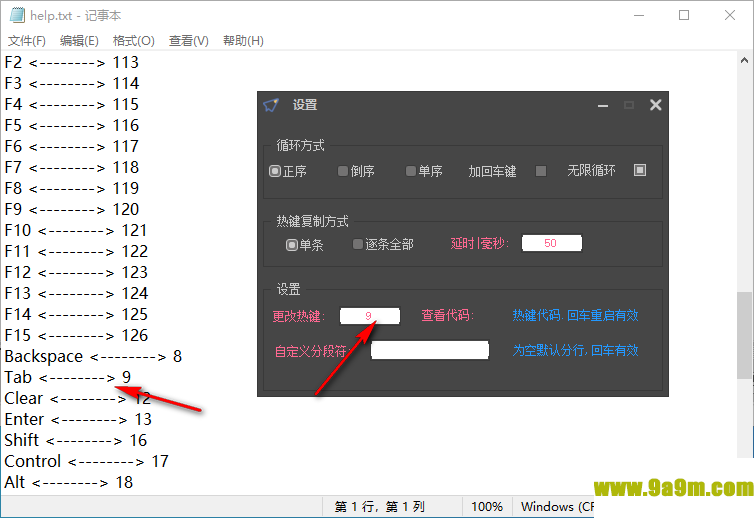754x518 pixels.
Task: Click the Backspace <--------> 8 line
Action: (x=93, y=357)
